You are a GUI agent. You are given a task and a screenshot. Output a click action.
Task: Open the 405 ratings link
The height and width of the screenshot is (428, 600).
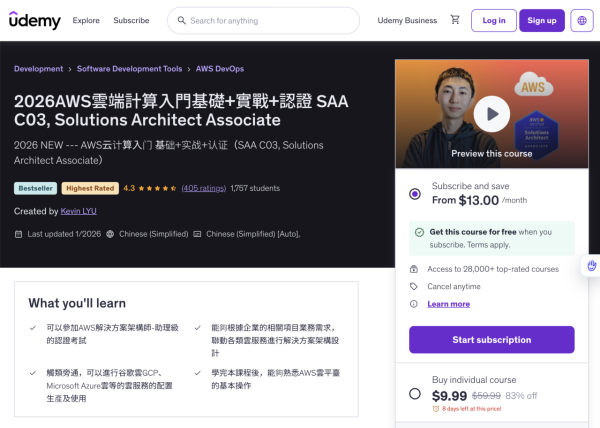click(204, 188)
